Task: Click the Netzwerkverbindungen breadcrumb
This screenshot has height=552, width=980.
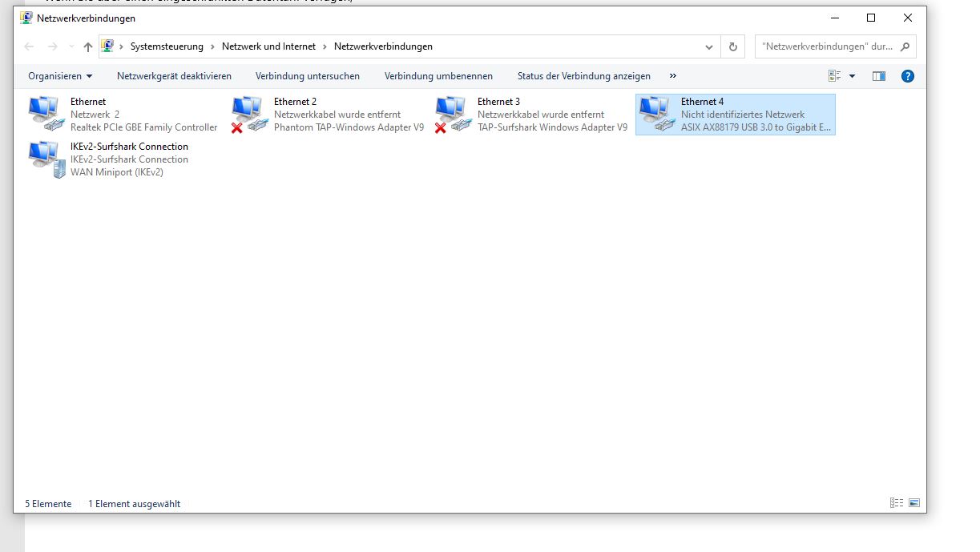Action: 383,46
